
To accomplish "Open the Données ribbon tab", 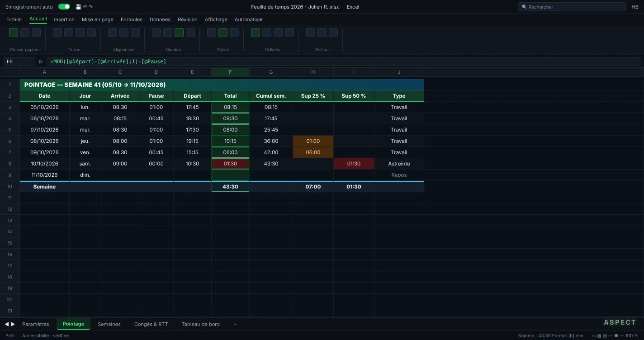I will 160,19.
